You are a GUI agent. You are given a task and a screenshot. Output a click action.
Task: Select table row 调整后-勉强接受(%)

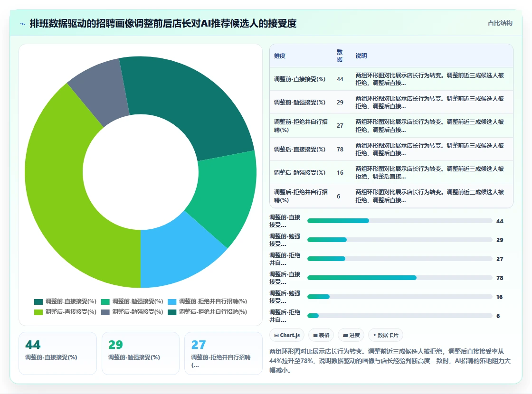[391, 173]
